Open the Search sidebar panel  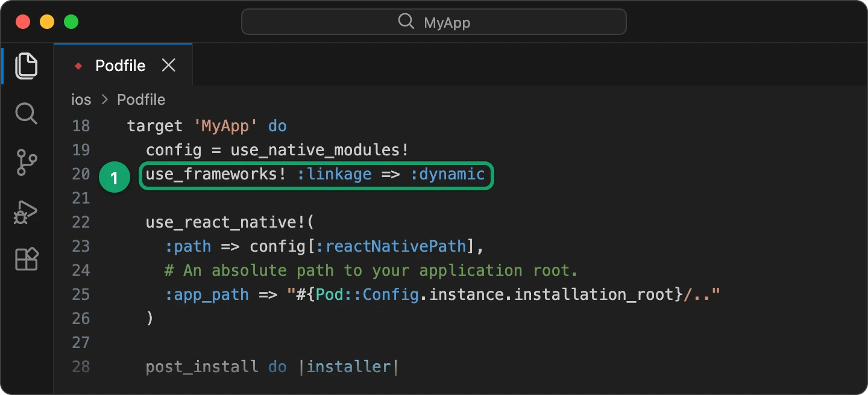pos(26,113)
